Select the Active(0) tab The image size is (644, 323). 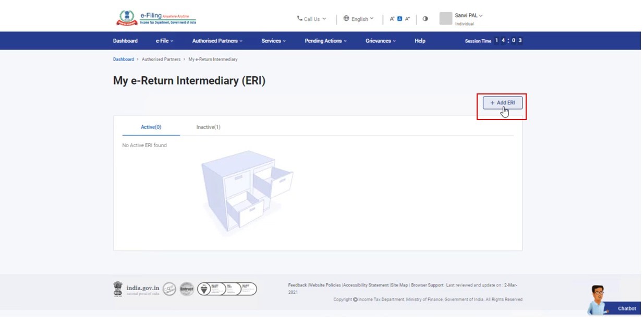tap(151, 127)
